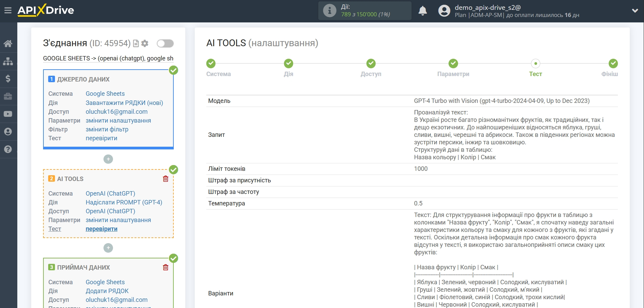Click the account avatar icon
The image size is (644, 308).
pyautogui.click(x=444, y=11)
